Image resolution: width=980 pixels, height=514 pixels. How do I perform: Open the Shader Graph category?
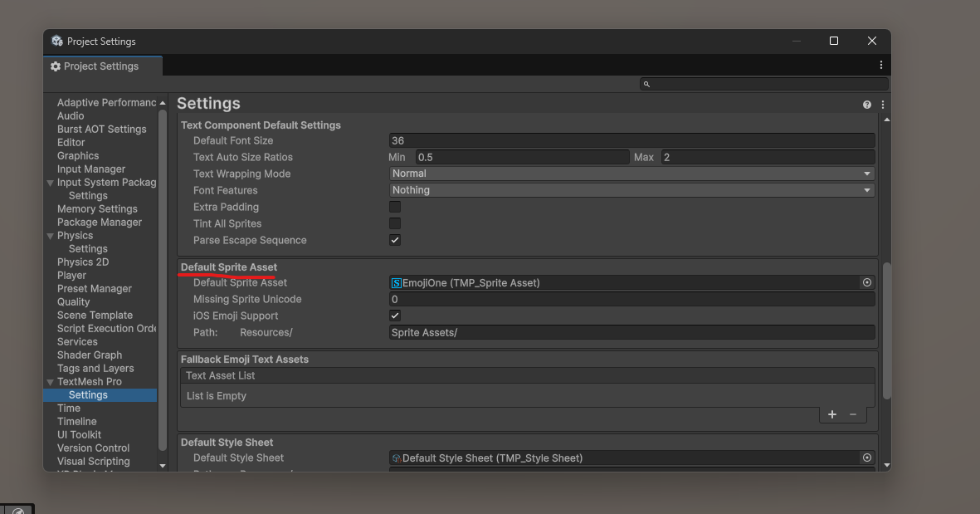coord(90,355)
